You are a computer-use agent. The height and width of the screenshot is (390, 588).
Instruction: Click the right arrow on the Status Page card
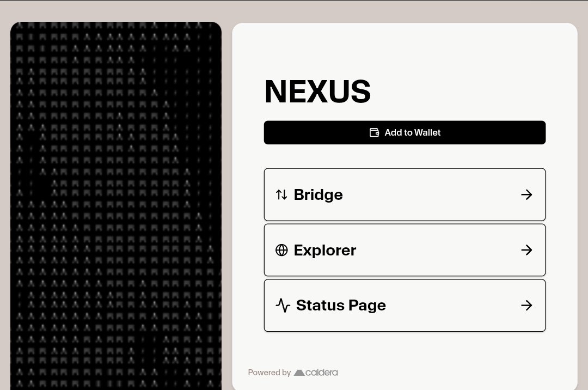[526, 306]
